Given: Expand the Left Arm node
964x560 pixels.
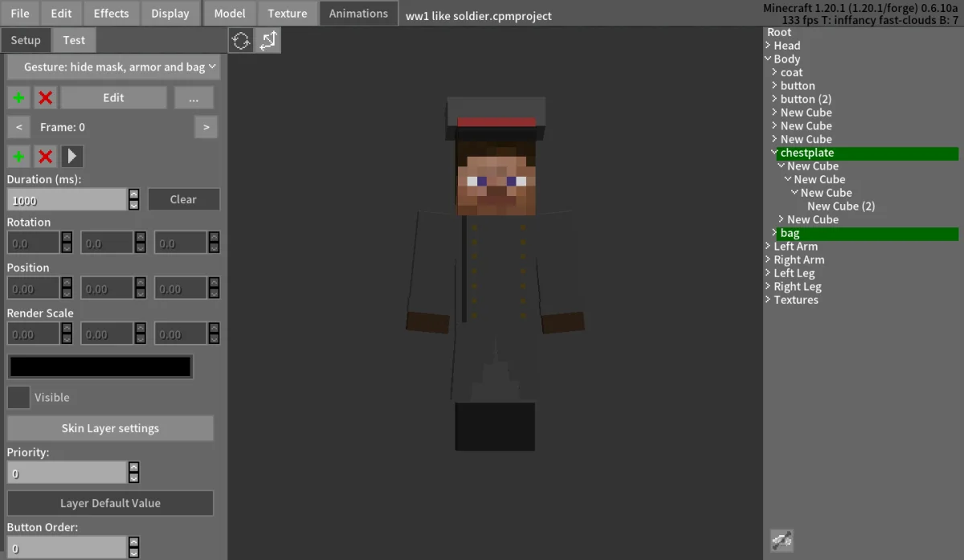Looking at the screenshot, I should tap(769, 247).
